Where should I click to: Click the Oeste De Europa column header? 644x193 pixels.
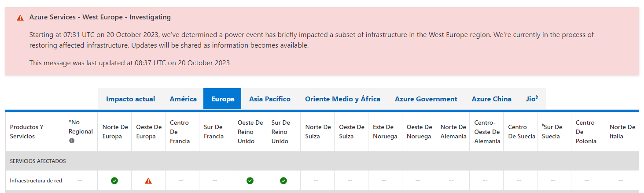148,132
